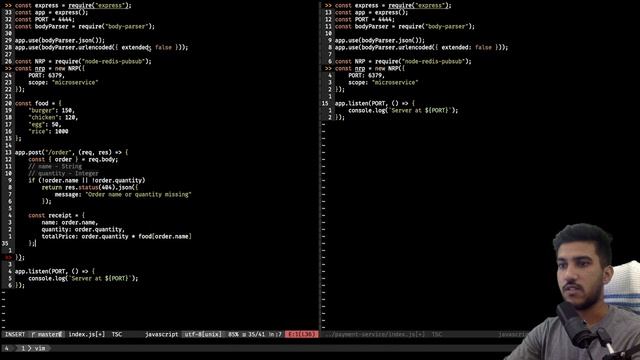Click console.log Server at line in right pane
The width and height of the screenshot is (640, 360).
[x=403, y=111]
